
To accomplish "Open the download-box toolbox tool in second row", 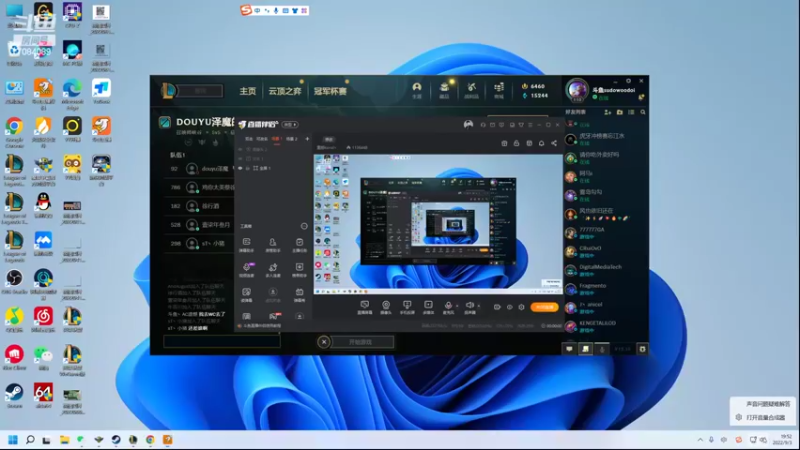I will coord(299,269).
